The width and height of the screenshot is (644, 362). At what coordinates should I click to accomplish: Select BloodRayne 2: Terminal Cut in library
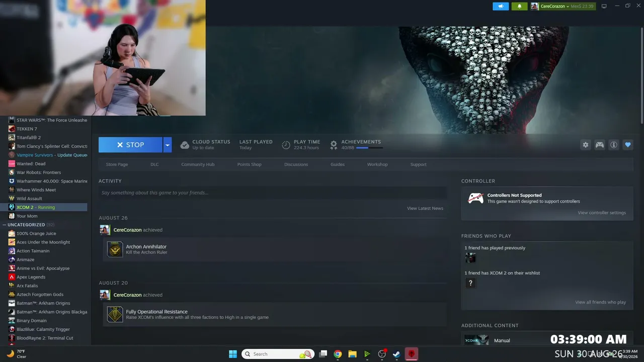pos(44,338)
